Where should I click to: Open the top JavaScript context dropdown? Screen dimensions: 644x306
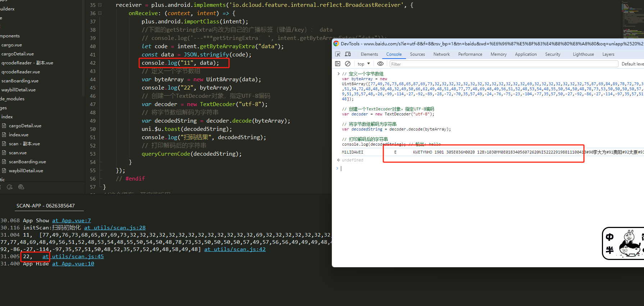(364, 64)
